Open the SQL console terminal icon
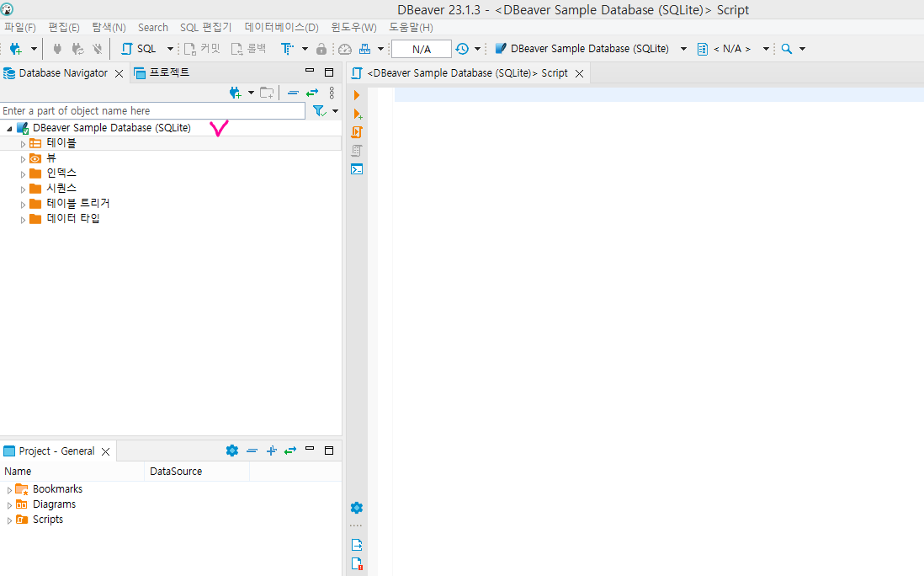 (x=357, y=169)
